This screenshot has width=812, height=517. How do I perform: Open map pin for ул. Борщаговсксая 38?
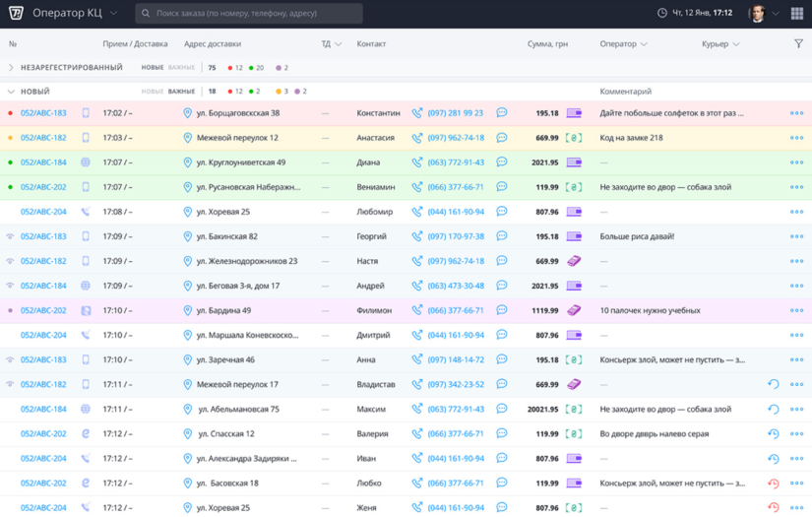(187, 113)
